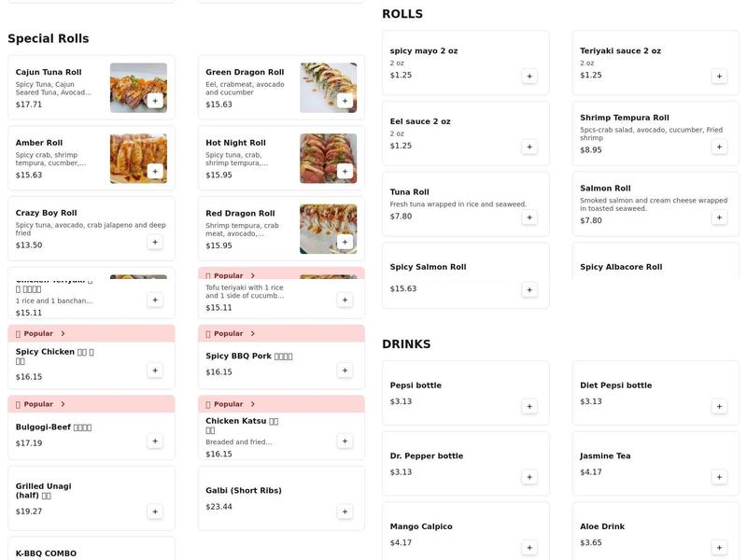Add Eel sauce 2 oz to order
Viewport: 747px width, 560px height.
pyautogui.click(x=529, y=147)
